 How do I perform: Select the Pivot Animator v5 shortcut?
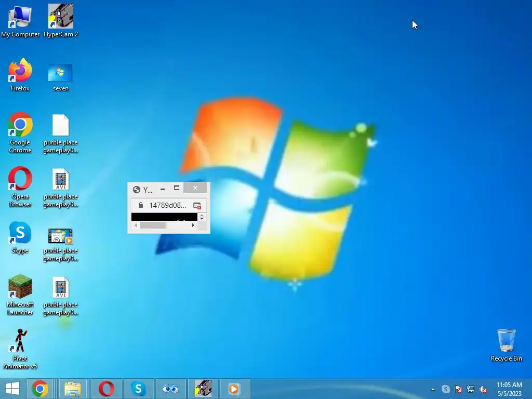(20, 349)
